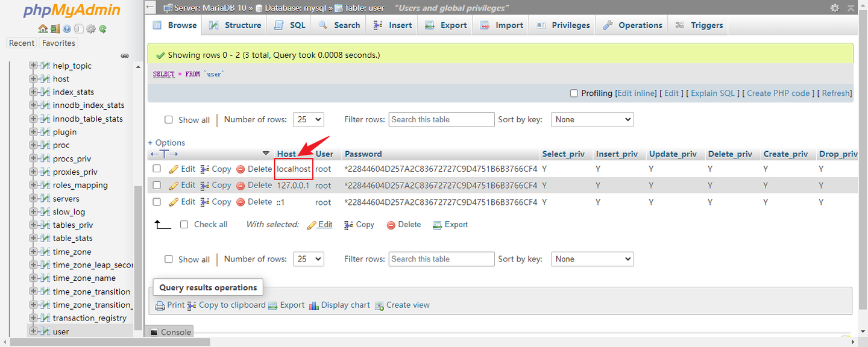Open the Privileges tab

click(x=562, y=25)
